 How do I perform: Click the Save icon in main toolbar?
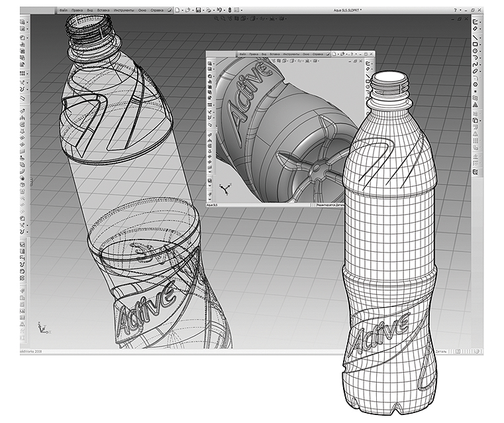(198, 10)
